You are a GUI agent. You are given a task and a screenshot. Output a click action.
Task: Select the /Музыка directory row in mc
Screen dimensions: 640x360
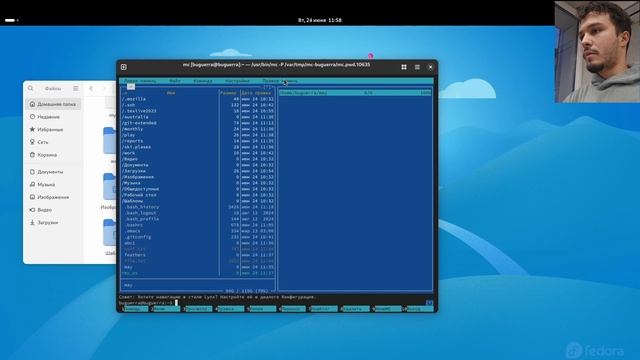pos(198,183)
